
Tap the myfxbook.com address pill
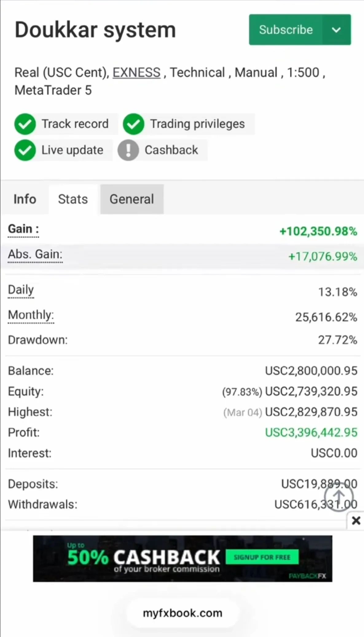coord(182,613)
